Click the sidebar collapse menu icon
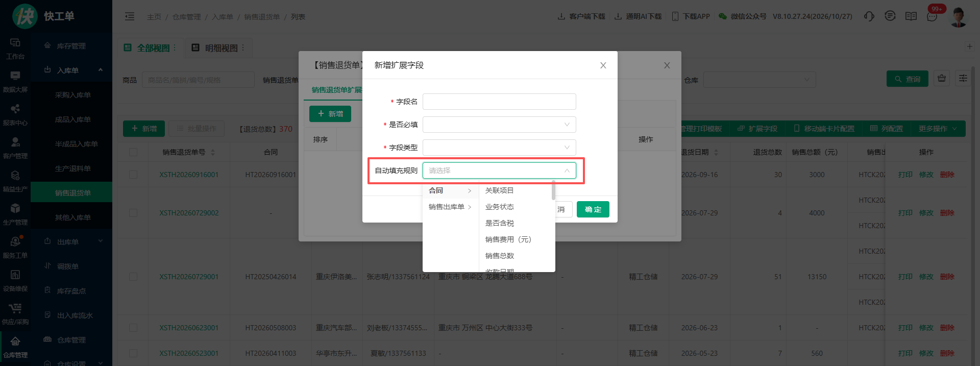Image resolution: width=980 pixels, height=366 pixels. tap(130, 16)
